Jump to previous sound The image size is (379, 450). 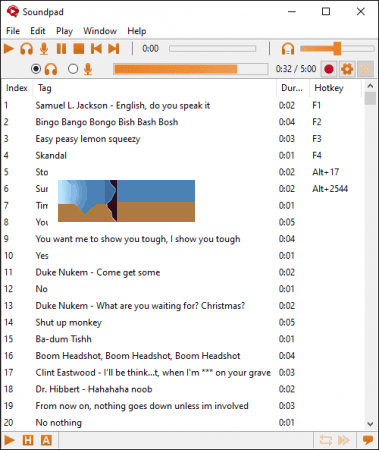(96, 49)
